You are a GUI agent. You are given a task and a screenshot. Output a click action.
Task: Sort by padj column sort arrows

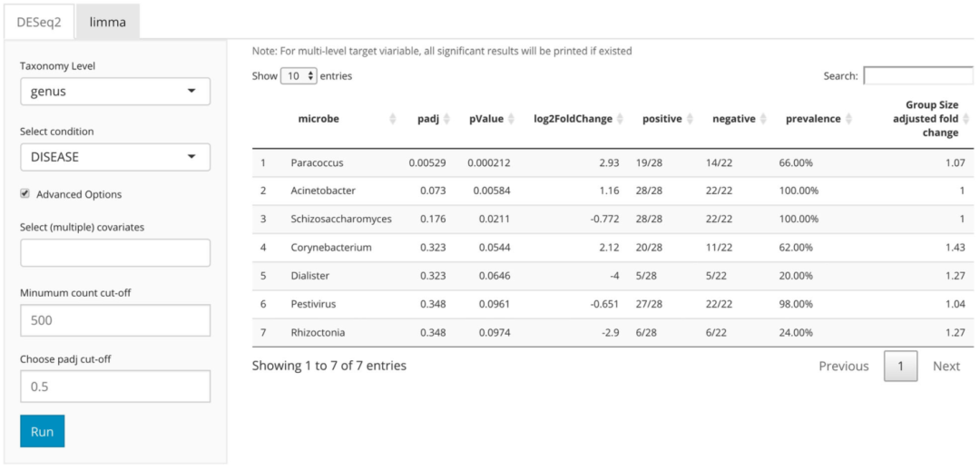click(446, 119)
